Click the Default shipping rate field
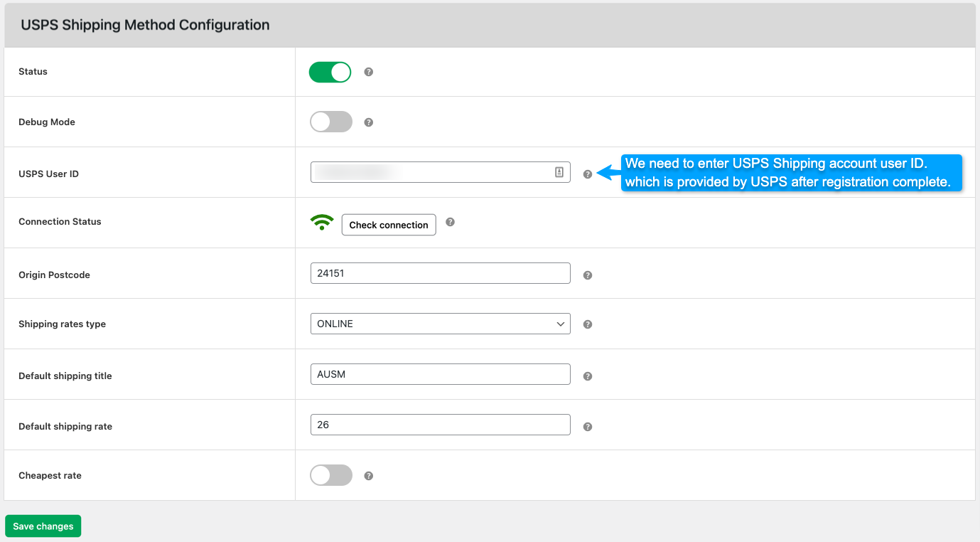This screenshot has height=542, width=980. 441,425
